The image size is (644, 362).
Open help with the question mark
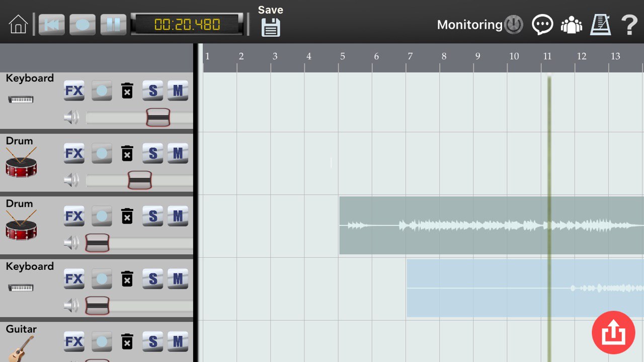629,25
